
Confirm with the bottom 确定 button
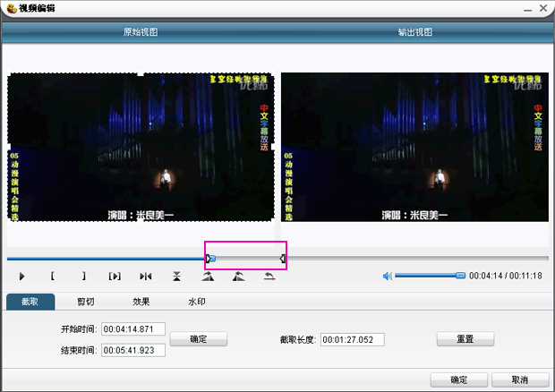(x=459, y=380)
